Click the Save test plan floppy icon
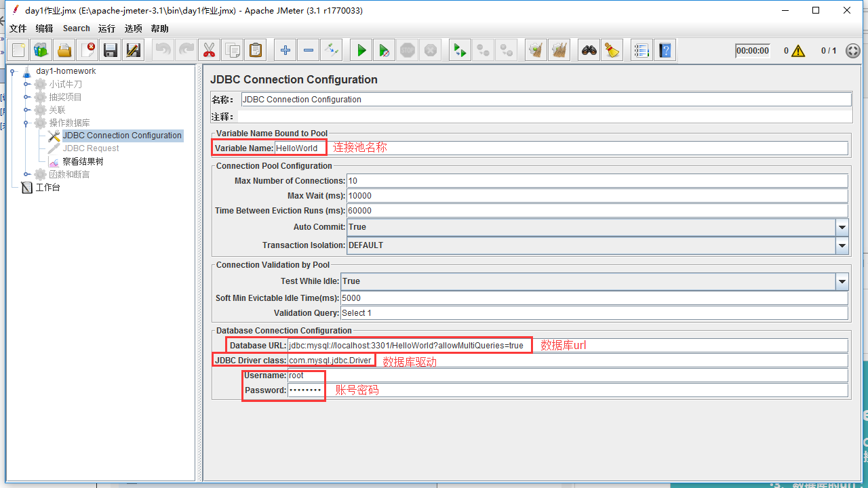The height and width of the screenshot is (488, 868). coord(111,50)
